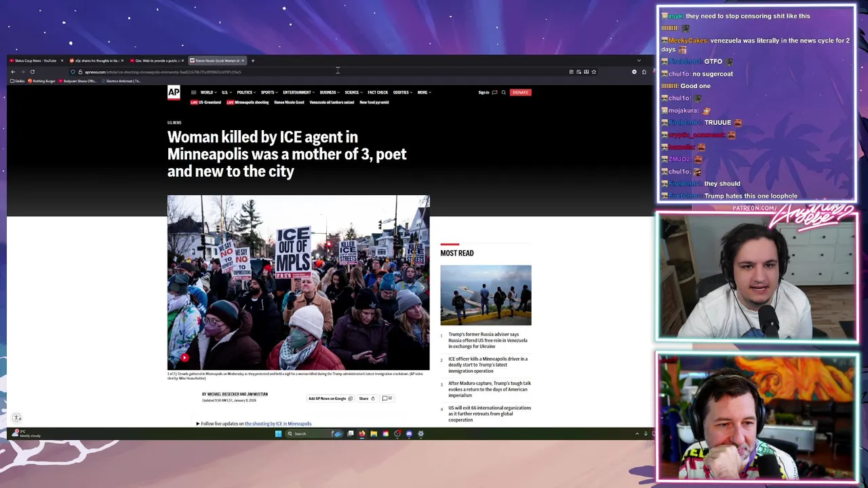Image resolution: width=868 pixels, height=488 pixels.
Task: Click the AP site search magnifier icon
Action: click(x=503, y=92)
